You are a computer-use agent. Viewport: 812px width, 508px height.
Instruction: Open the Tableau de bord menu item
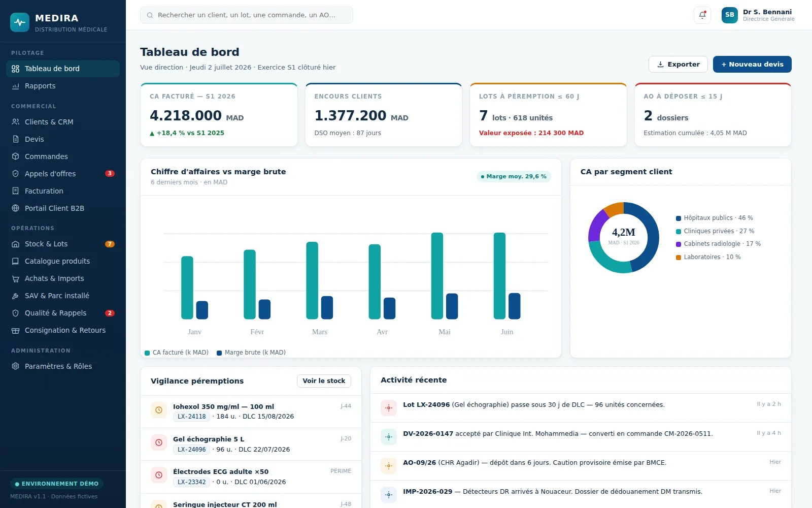(63, 69)
